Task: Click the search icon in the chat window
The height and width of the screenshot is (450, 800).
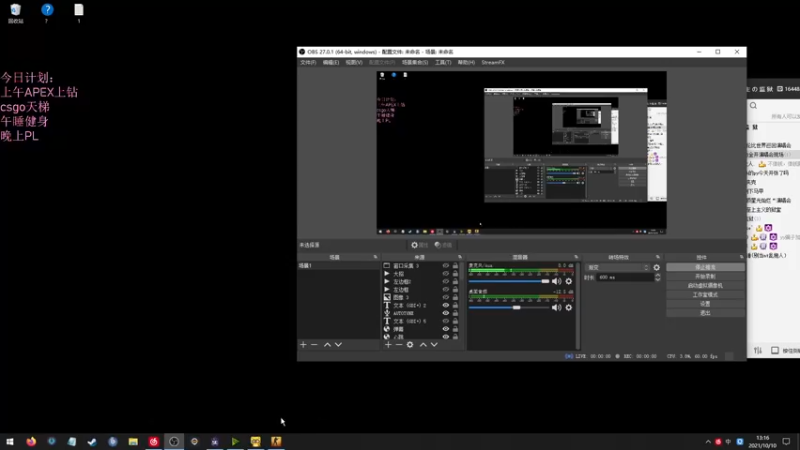Action: click(x=754, y=106)
